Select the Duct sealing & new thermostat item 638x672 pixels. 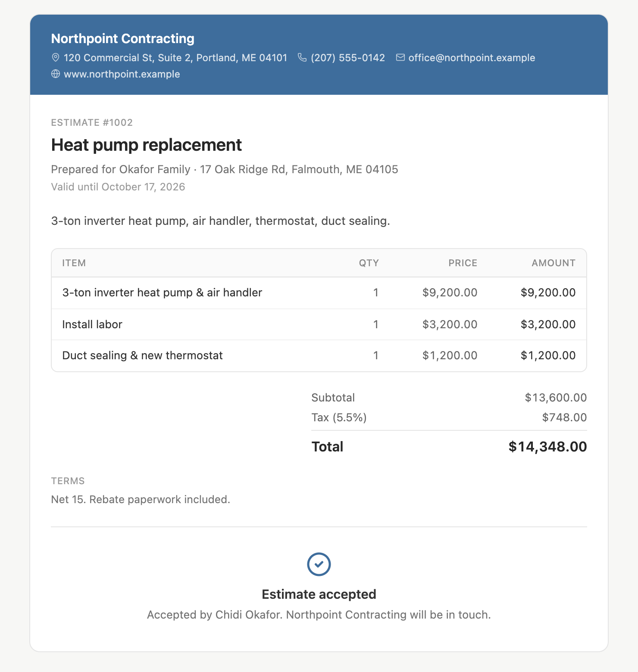pyautogui.click(x=143, y=355)
